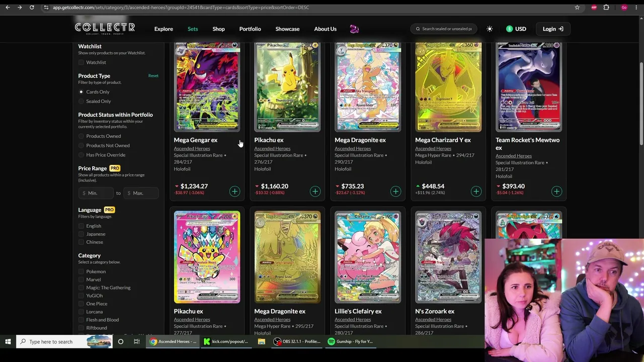The height and width of the screenshot is (362, 644).
Task: Add $1,160.20 Pikachu ex to portfolio
Action: pos(315,191)
